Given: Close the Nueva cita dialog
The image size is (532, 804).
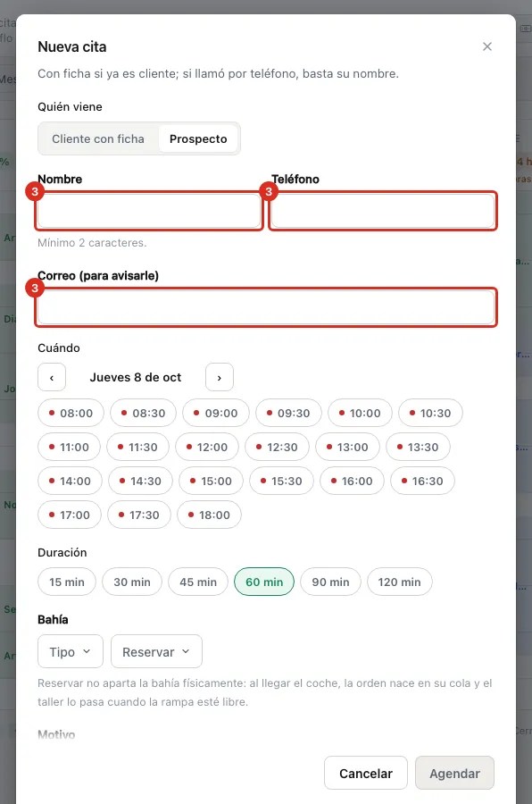Looking at the screenshot, I should point(486,46).
